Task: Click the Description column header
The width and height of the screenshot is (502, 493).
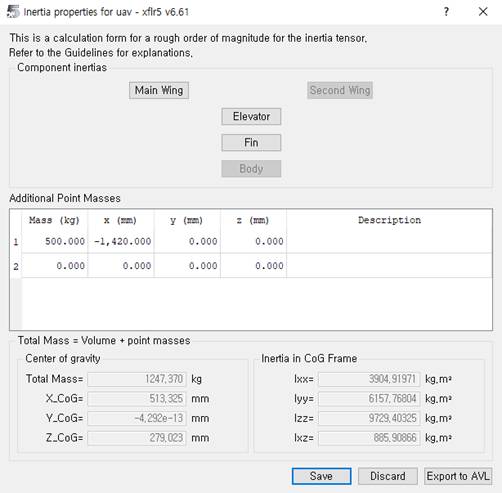Action: pos(389,220)
